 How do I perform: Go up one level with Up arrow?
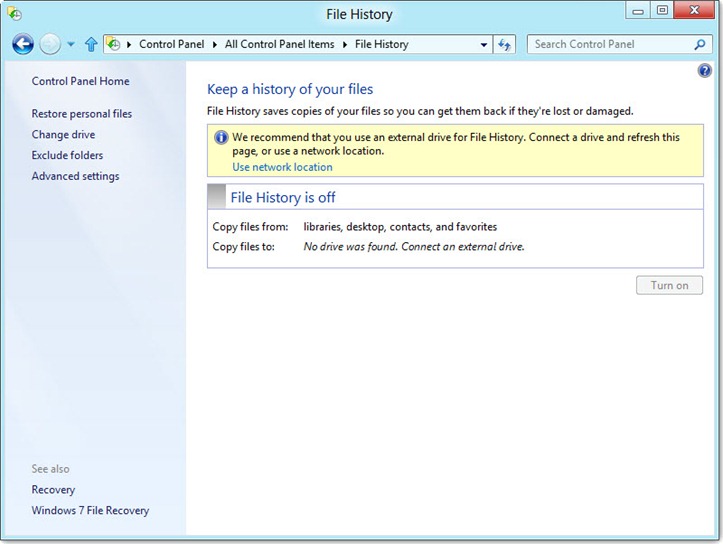[91, 44]
